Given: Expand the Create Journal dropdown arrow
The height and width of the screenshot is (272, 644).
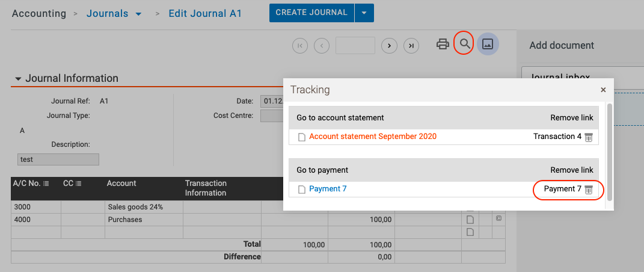Looking at the screenshot, I should 364,13.
